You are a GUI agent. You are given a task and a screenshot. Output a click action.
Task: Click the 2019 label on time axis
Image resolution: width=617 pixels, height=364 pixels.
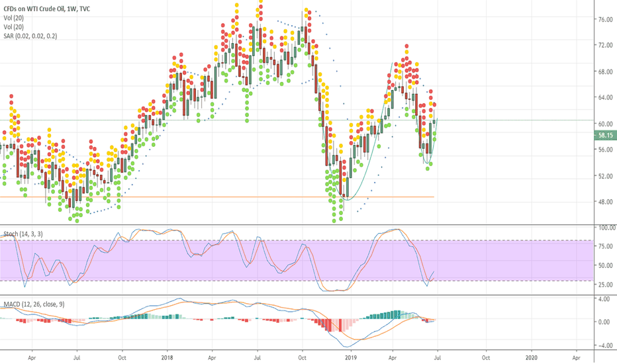point(351,357)
